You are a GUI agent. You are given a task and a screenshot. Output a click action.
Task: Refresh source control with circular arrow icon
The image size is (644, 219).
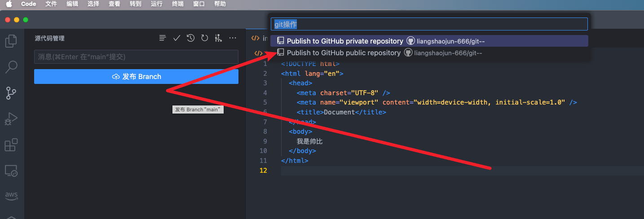[x=204, y=38]
